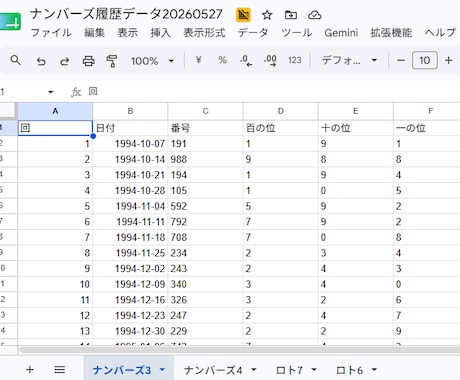Undo the last action

click(x=41, y=61)
